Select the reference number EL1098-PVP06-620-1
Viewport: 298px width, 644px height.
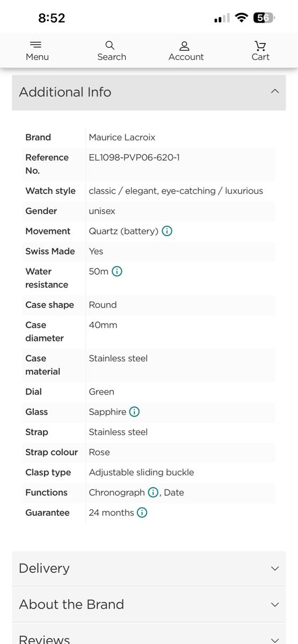134,158
